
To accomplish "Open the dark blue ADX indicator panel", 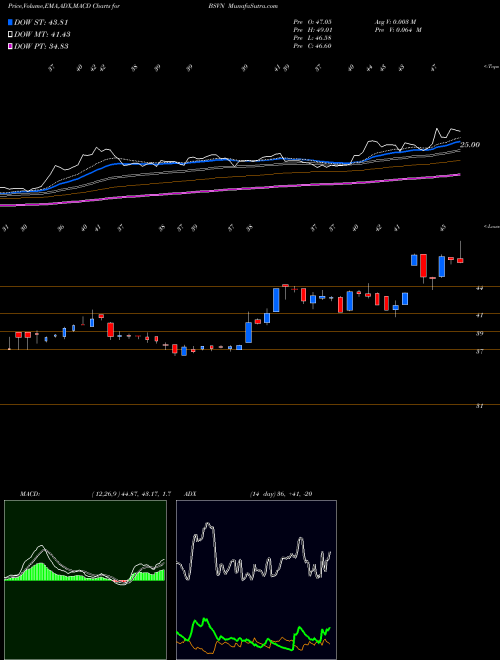I will point(256,580).
